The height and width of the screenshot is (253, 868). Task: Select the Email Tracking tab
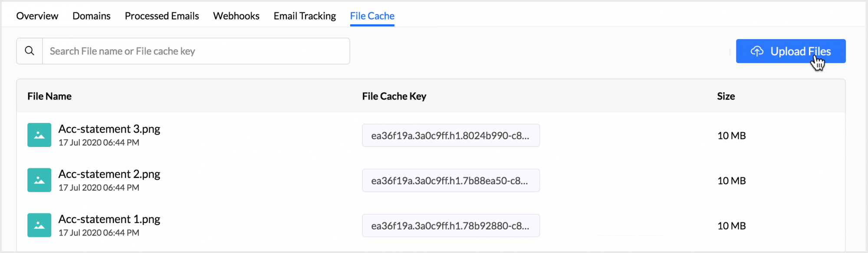[305, 16]
